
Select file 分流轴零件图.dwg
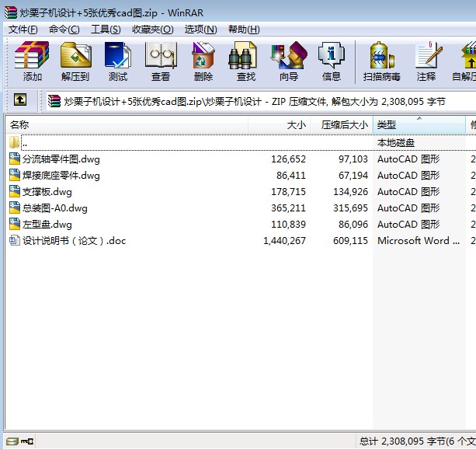tap(61, 159)
